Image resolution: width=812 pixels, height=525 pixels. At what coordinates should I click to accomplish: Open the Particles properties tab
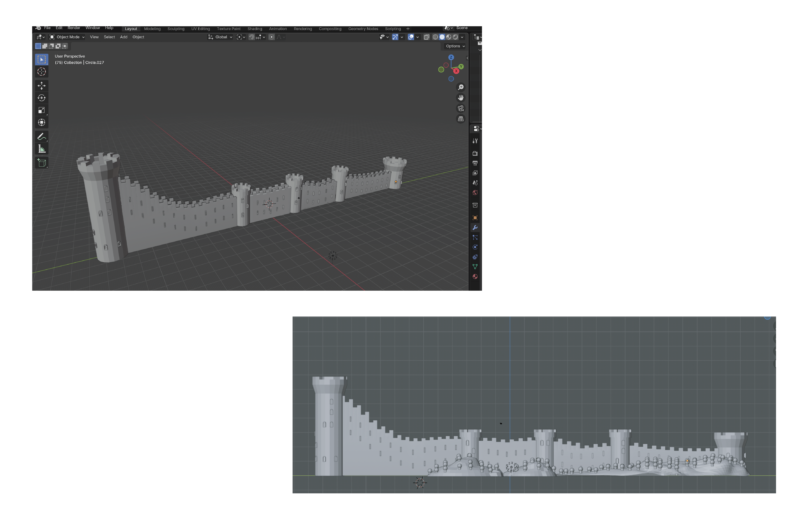[475, 238]
